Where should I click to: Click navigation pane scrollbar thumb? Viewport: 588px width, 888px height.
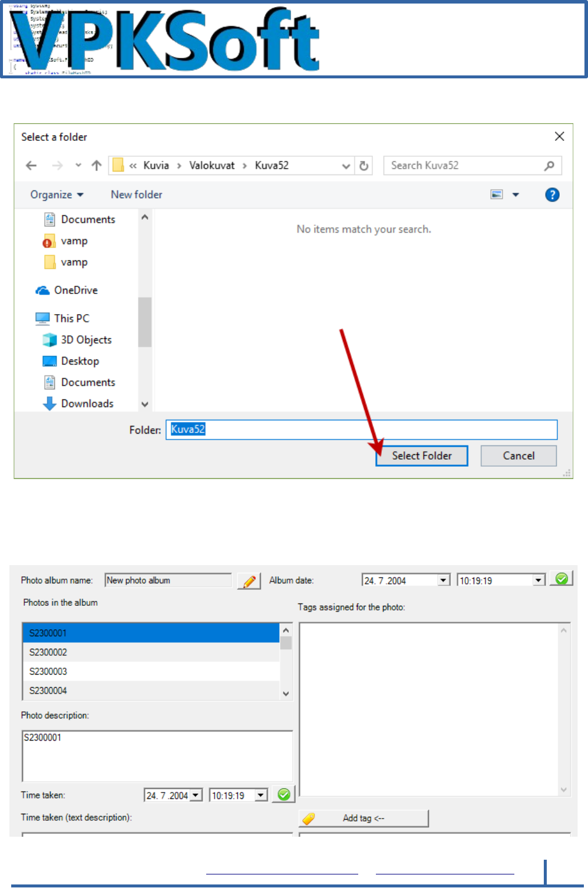(145, 322)
